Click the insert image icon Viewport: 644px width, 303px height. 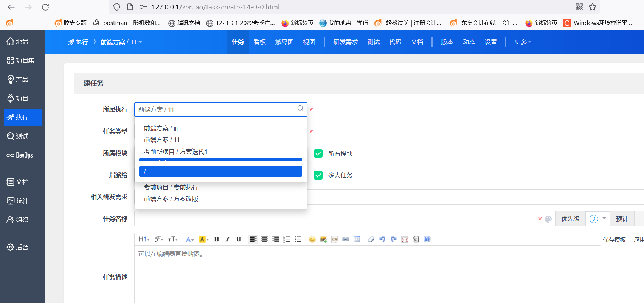[323, 239]
